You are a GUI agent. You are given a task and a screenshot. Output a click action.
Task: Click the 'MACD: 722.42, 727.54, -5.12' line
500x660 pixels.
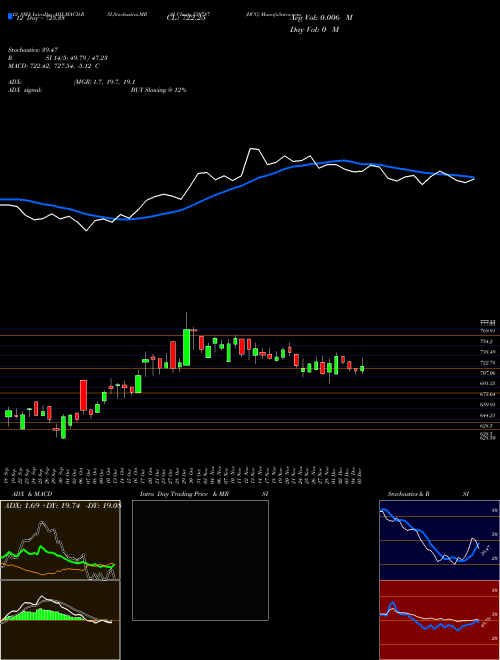coord(50,66)
